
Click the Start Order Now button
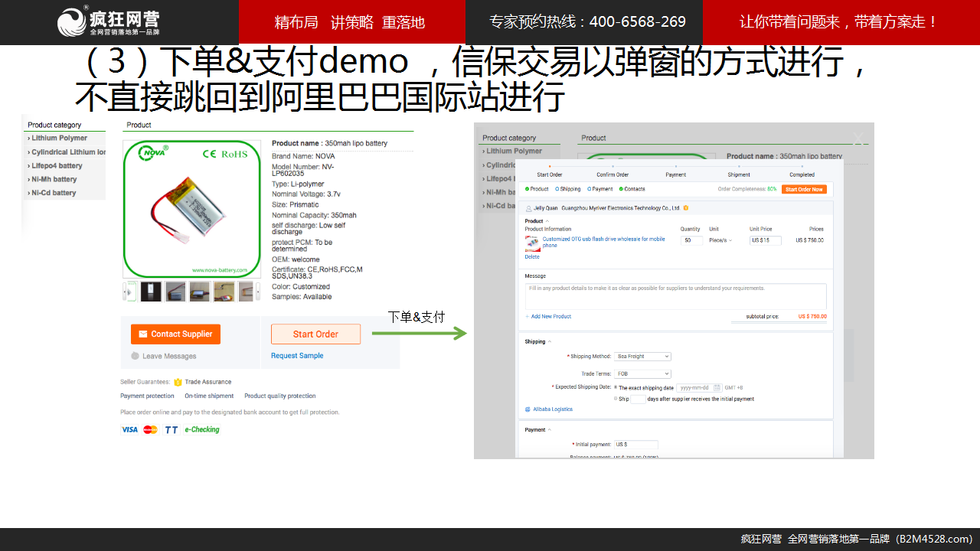click(804, 189)
